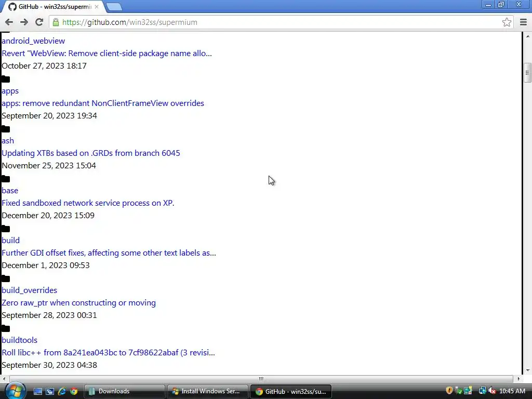Open commit 'Fixed sandboxed network service process on XP'
The height and width of the screenshot is (399, 532).
pyautogui.click(x=88, y=203)
